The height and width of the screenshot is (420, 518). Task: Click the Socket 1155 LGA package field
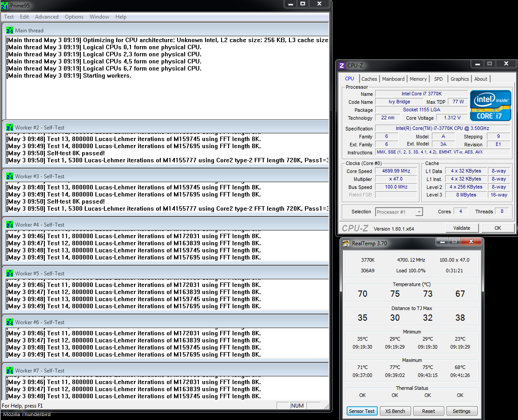coord(422,110)
